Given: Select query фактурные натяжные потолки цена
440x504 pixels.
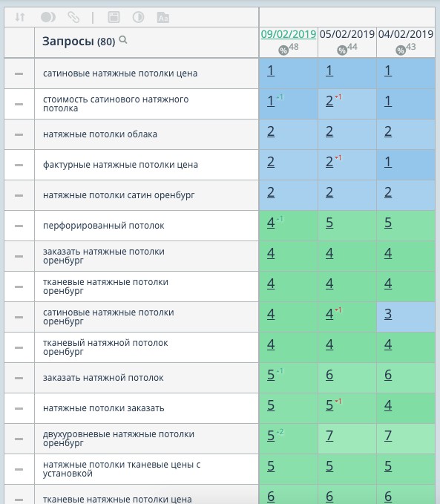Looking at the screenshot, I should click(120, 165).
